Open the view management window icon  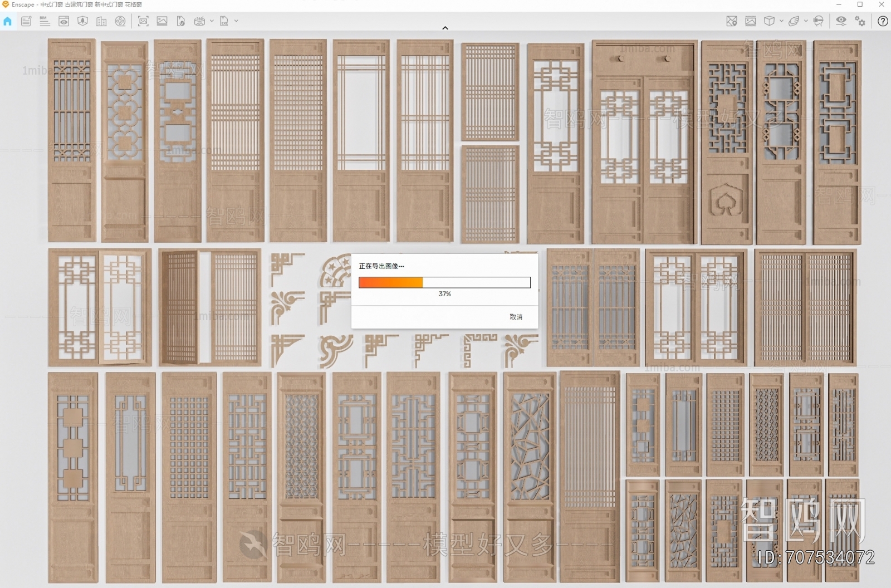pyautogui.click(x=64, y=21)
